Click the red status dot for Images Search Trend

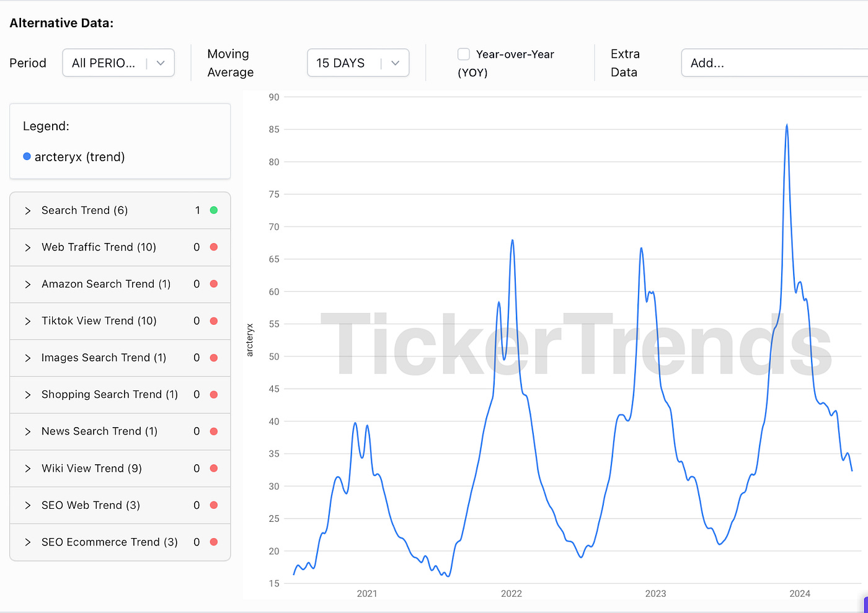(x=214, y=358)
